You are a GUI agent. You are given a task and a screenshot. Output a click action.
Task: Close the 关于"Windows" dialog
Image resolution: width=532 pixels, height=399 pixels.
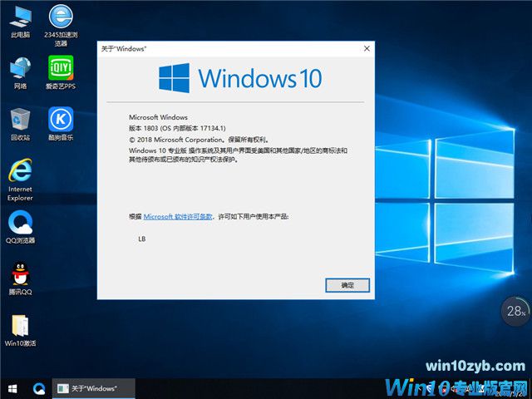click(x=367, y=48)
